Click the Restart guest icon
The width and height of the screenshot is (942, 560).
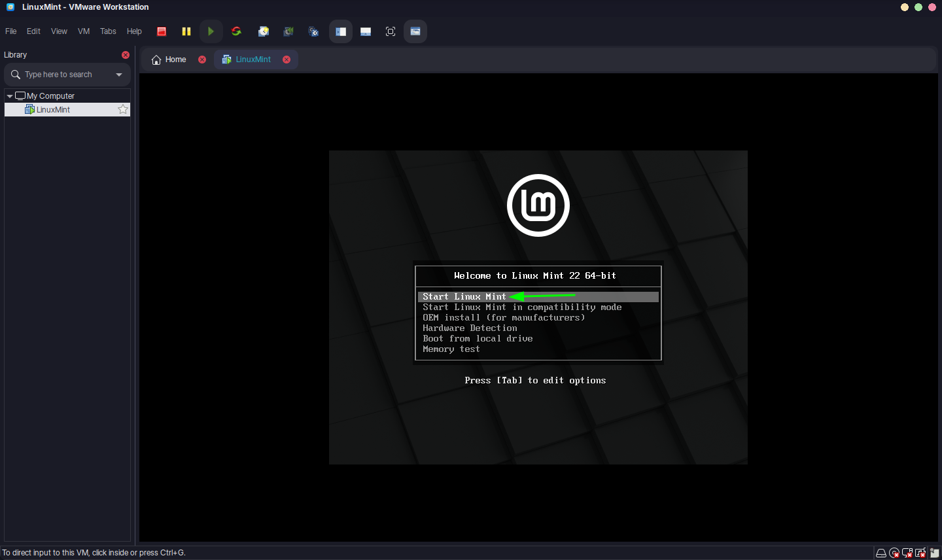click(236, 31)
